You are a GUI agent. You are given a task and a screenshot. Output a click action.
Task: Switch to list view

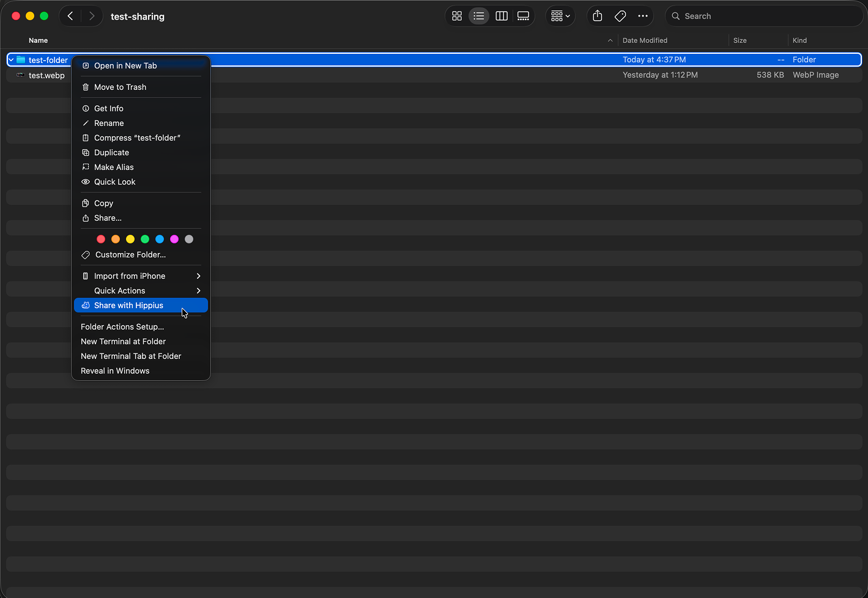coord(479,16)
